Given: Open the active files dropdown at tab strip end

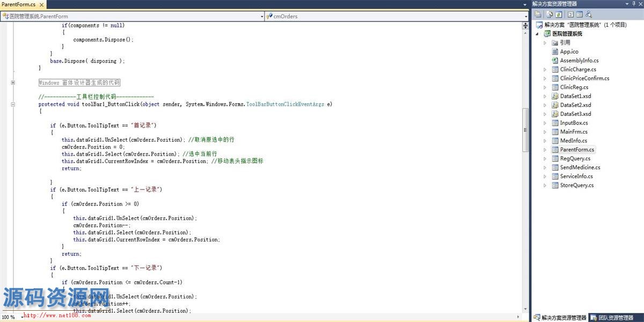Looking at the screenshot, I should coord(526,4).
